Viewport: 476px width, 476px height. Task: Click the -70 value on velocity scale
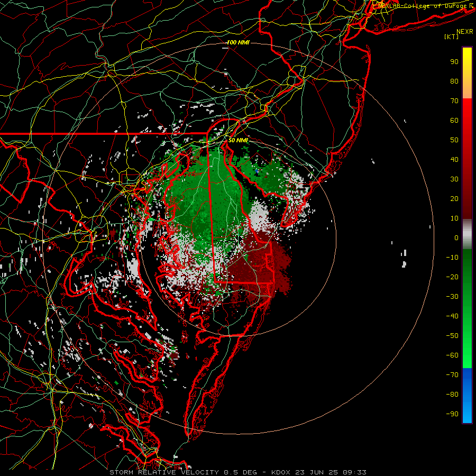pos(452,374)
